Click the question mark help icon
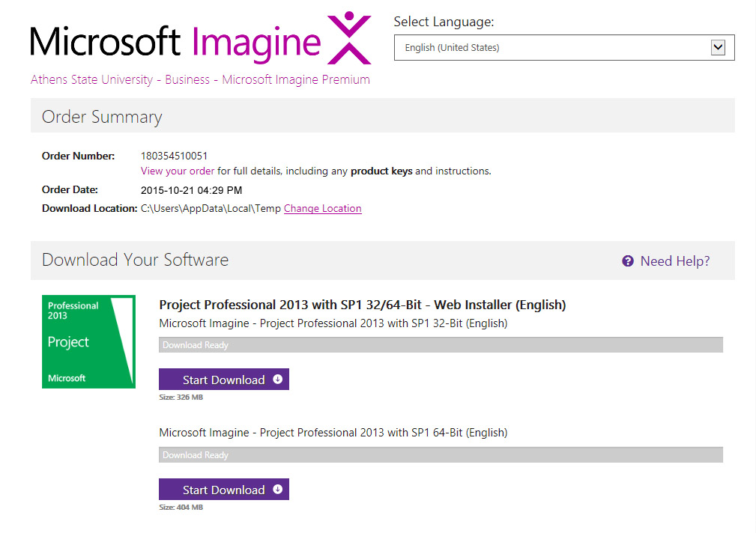Screen dimensions: 756x533 pyautogui.click(x=628, y=261)
